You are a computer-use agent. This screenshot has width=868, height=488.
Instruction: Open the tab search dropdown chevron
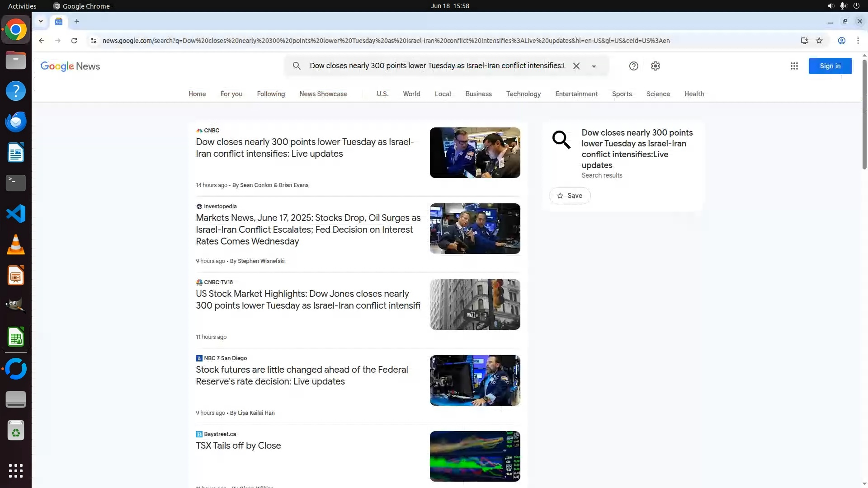[41, 21]
